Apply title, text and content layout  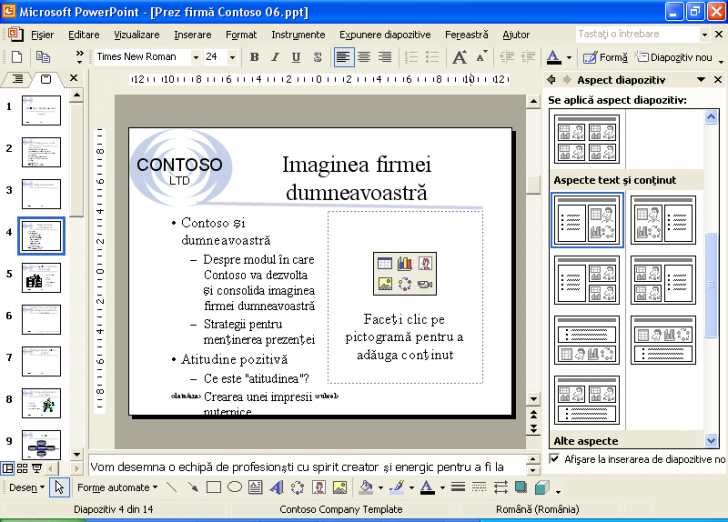[x=587, y=221]
